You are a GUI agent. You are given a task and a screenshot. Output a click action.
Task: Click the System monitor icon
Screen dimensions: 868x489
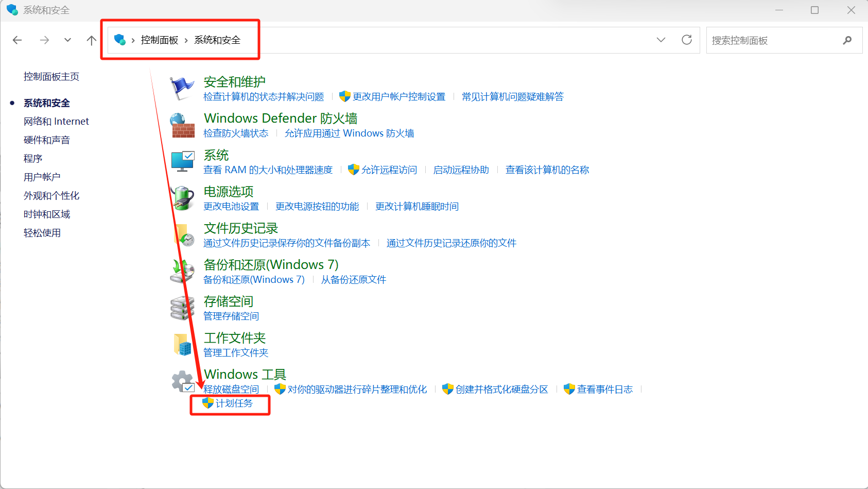[x=182, y=161]
